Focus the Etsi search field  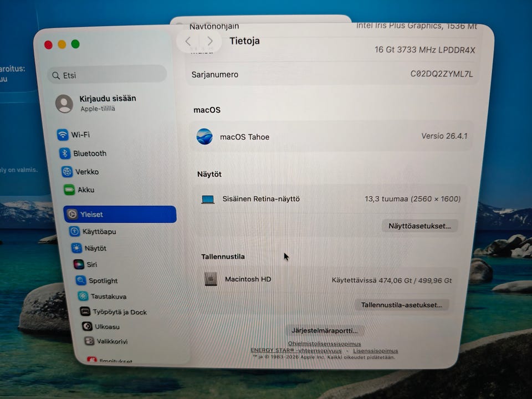[107, 75]
